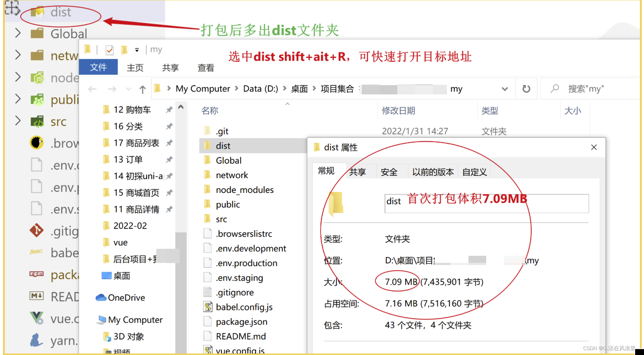Click Data (D:) in address breadcrumb
This screenshot has width=644, height=355.
[261, 89]
